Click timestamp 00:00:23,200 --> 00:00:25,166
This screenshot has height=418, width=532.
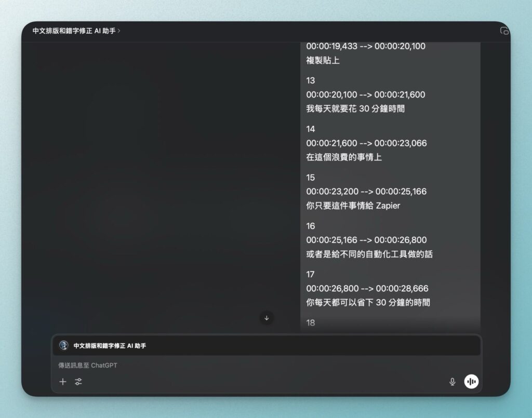point(366,192)
